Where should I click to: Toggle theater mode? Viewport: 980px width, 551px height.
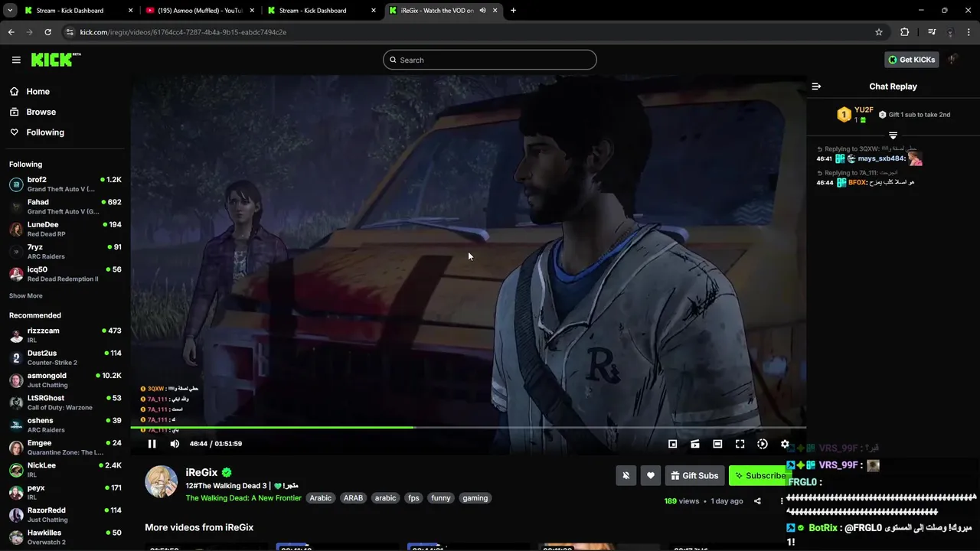[x=717, y=444]
